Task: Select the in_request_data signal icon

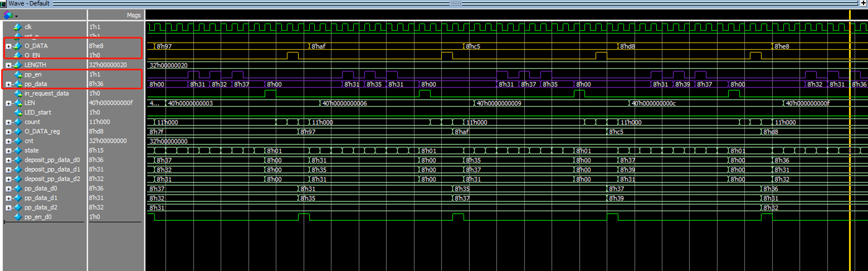Action: tap(18, 93)
